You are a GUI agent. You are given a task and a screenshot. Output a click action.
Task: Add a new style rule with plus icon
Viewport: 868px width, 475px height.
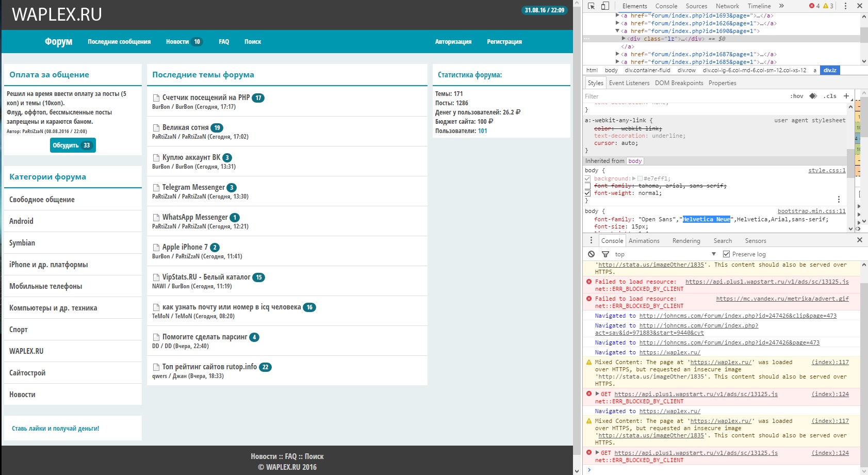[846, 96]
